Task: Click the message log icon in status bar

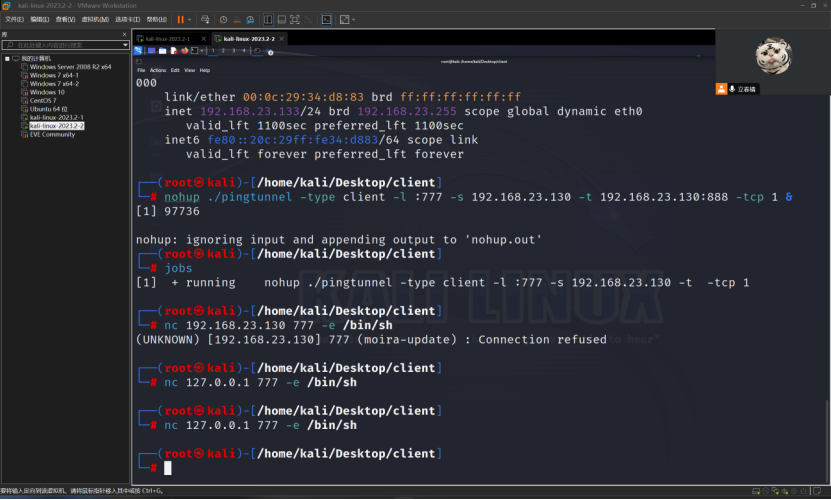Action: pos(816,492)
